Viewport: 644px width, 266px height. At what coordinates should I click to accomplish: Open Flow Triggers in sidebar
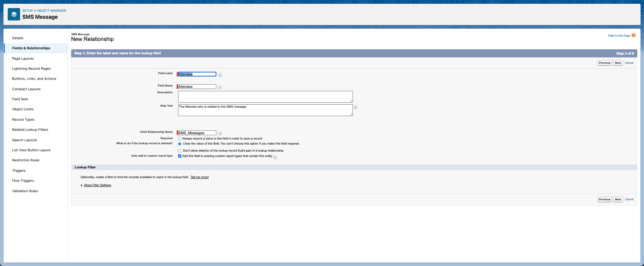pos(23,180)
